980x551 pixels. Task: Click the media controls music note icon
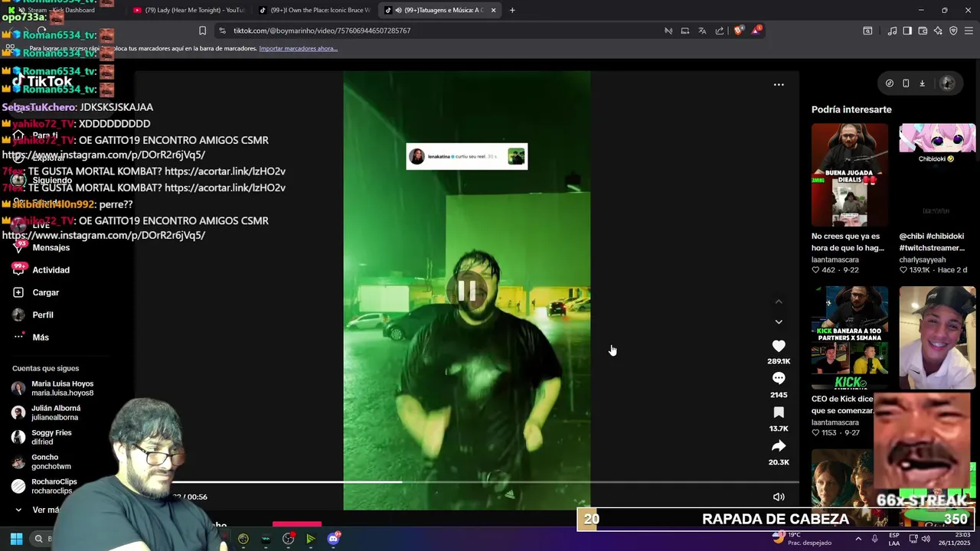tap(892, 31)
